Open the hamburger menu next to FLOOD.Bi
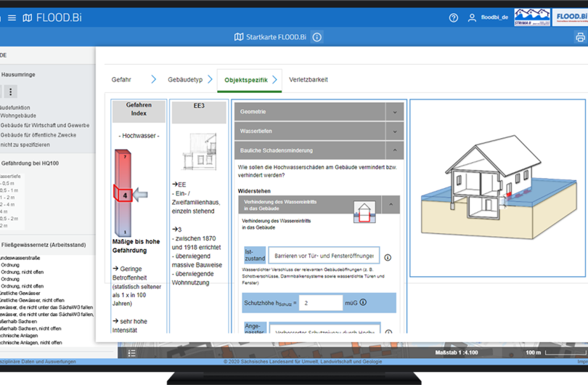The image size is (588, 385). [x=12, y=17]
